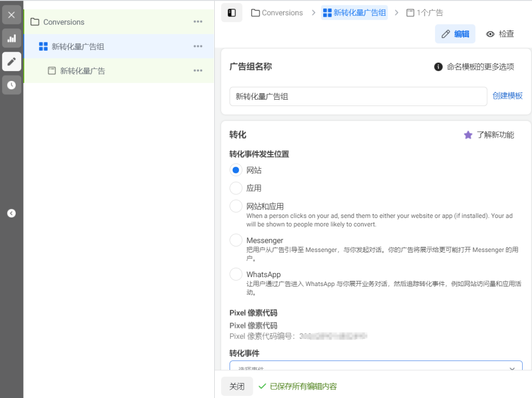Viewport: 532px width, 398px height.
Task: Select Messenger as conversion event location
Action: pyautogui.click(x=235, y=240)
